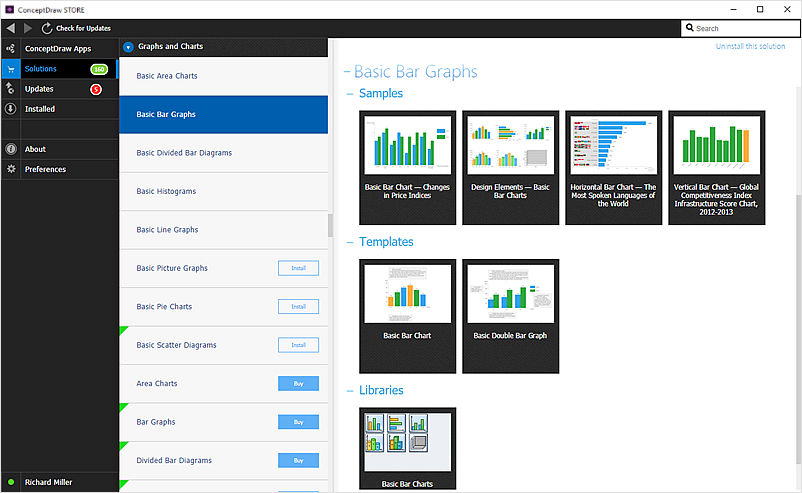
Task: Open Global Competitiveness Index vertical bar sample
Action: click(717, 168)
